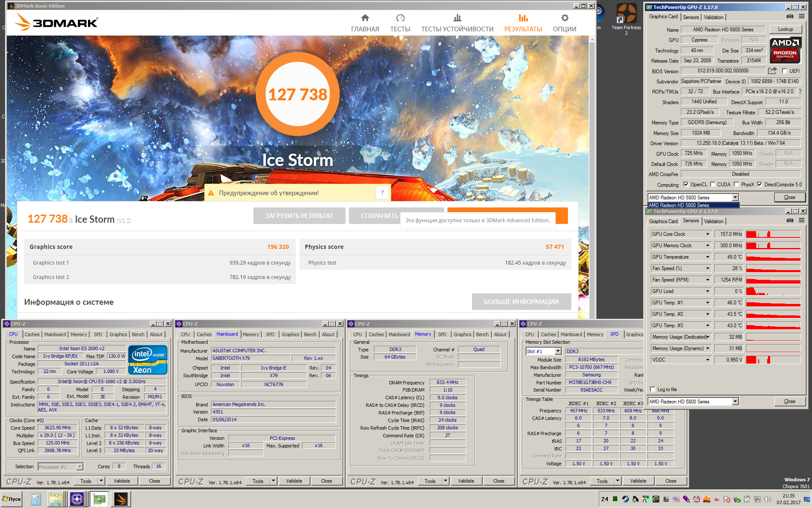
Task: Expand the GPU Temp. #2 sensor dropdown
Action: click(x=708, y=314)
